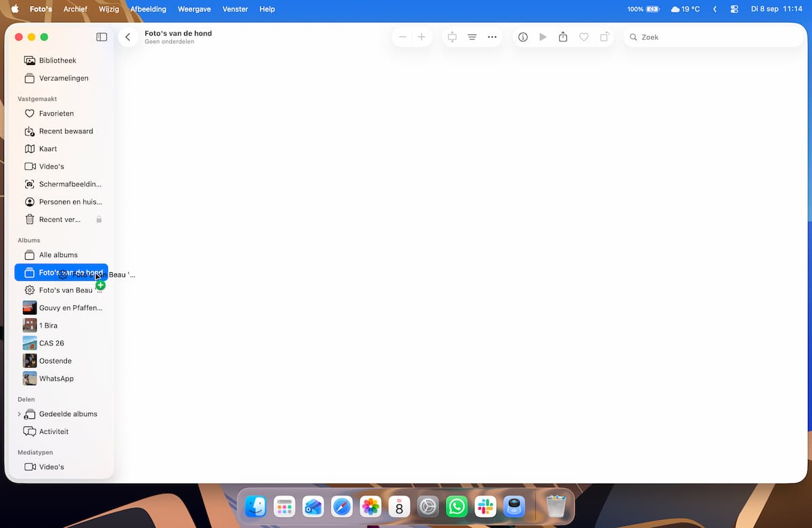This screenshot has width=812, height=528.
Task: Expand Gedeelde albums disclosure arrow
Action: point(19,414)
